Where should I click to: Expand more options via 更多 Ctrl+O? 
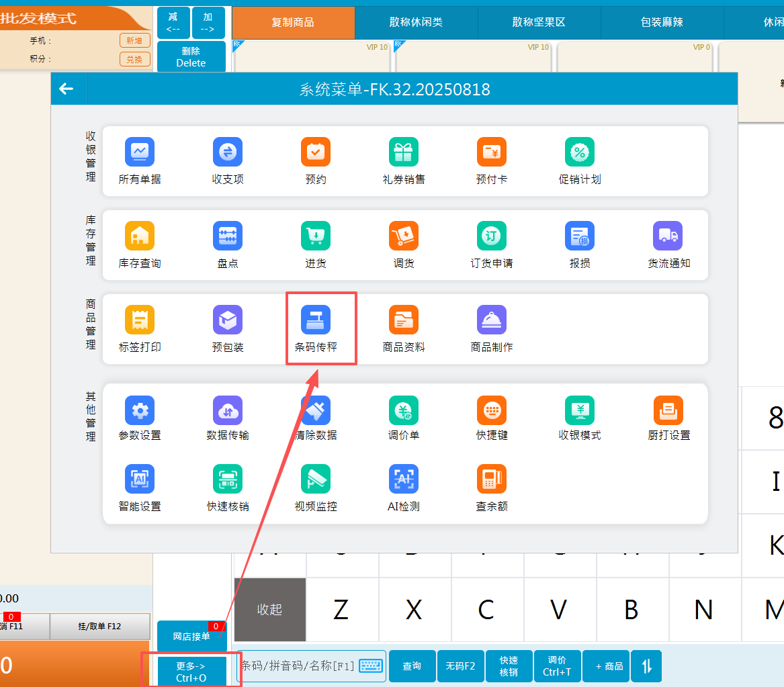tap(191, 672)
